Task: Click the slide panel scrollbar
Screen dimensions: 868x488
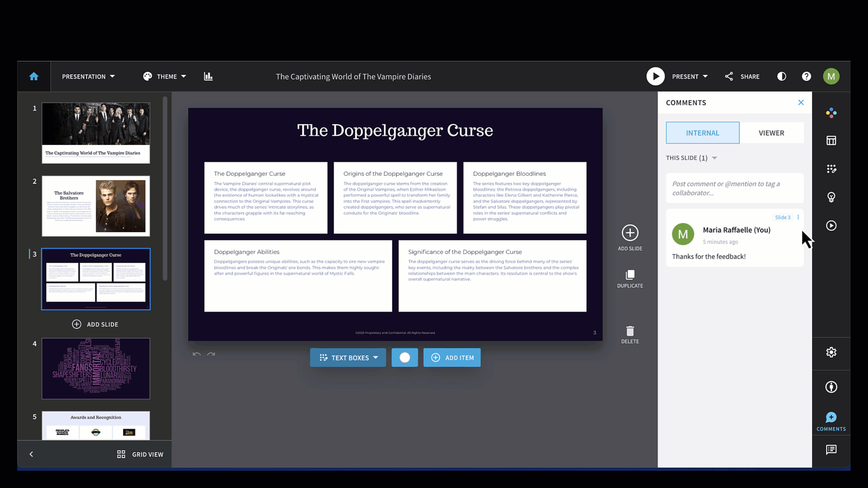Action: coord(165,188)
